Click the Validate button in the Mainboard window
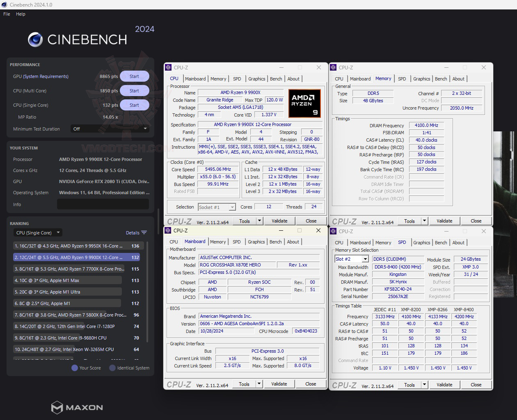The width and height of the screenshot is (517, 420). pyautogui.click(x=279, y=383)
